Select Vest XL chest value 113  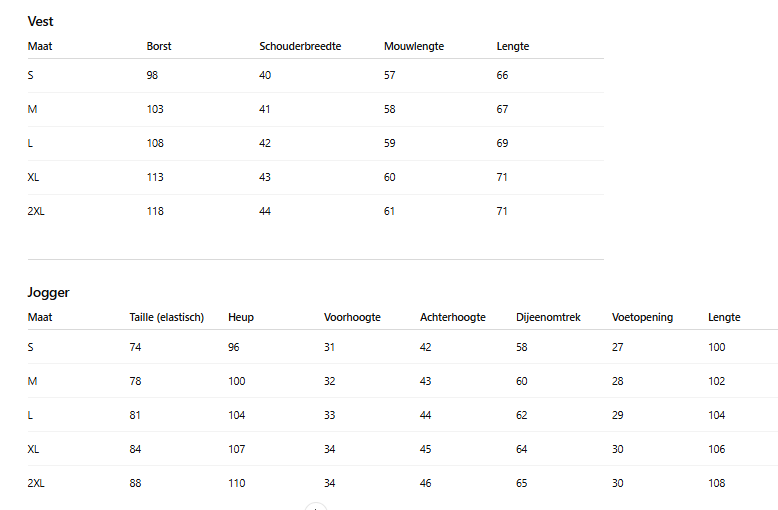tap(155, 177)
